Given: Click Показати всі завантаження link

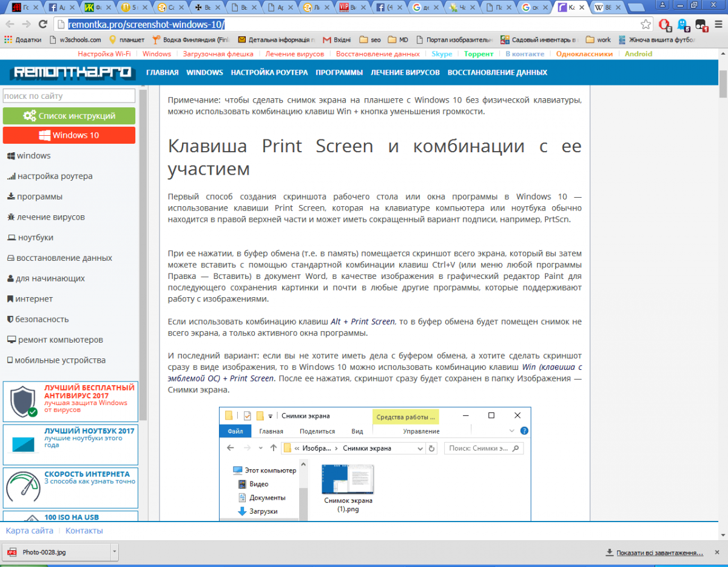Looking at the screenshot, I should tap(655, 553).
